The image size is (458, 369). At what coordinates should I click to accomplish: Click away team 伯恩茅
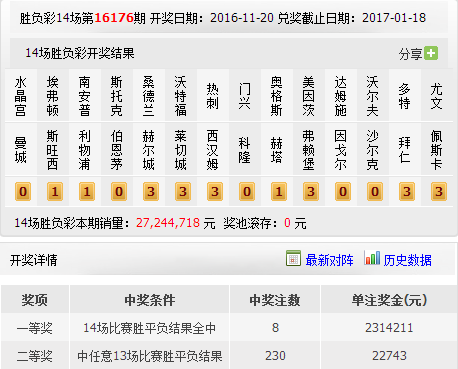pos(117,150)
